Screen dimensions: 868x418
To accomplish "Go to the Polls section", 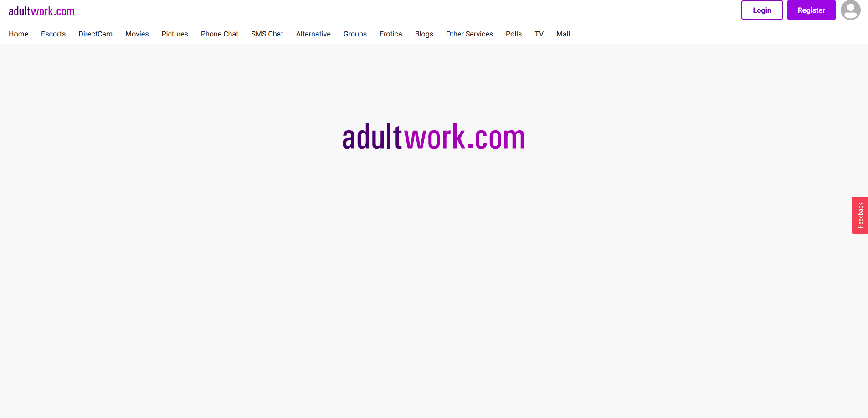I will (x=514, y=34).
